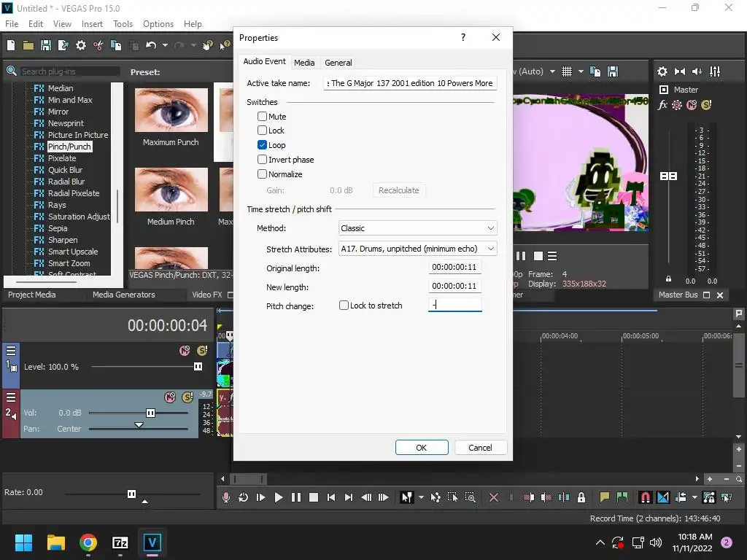Open video track 1 hamburger menu

click(x=11, y=351)
